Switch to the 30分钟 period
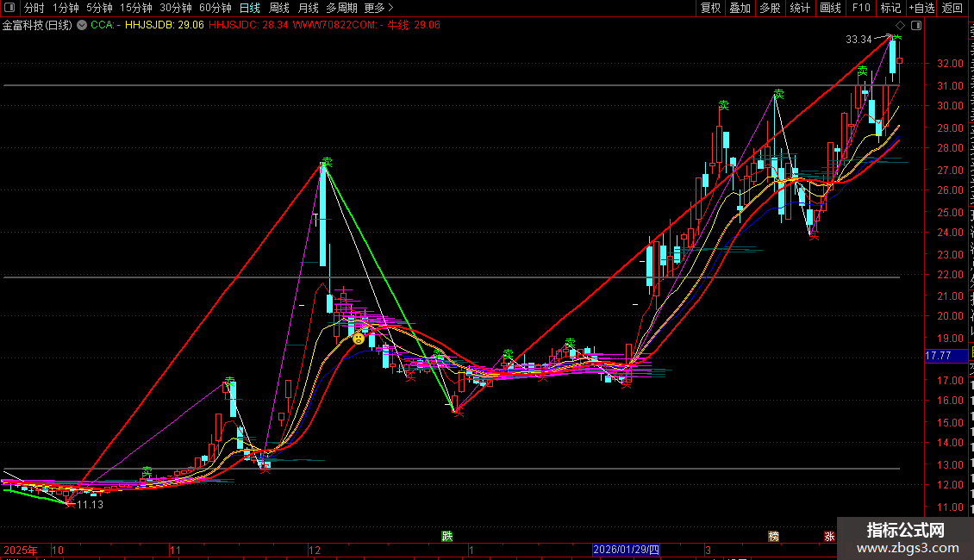The height and width of the screenshot is (560, 974). coord(176,8)
